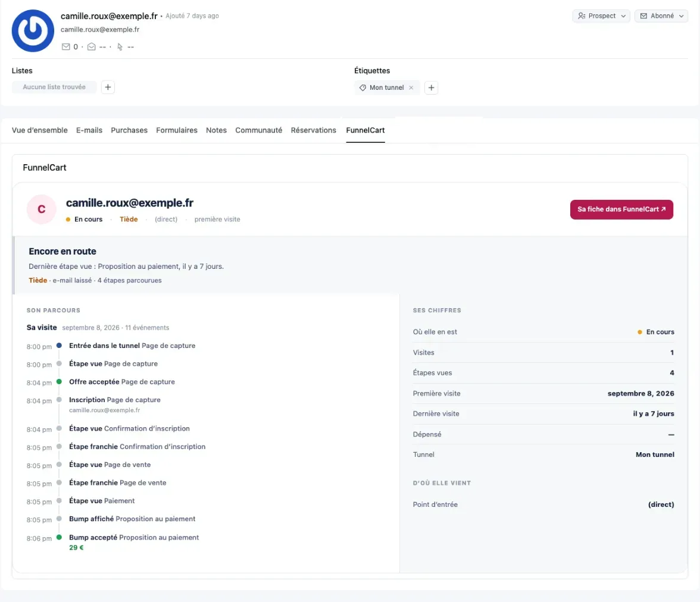
Task: Open the Purchases tab
Action: 129,130
